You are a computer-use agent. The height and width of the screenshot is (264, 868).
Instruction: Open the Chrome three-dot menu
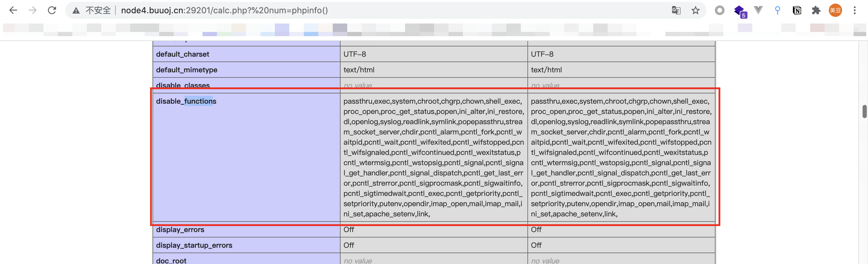pyautogui.click(x=854, y=11)
